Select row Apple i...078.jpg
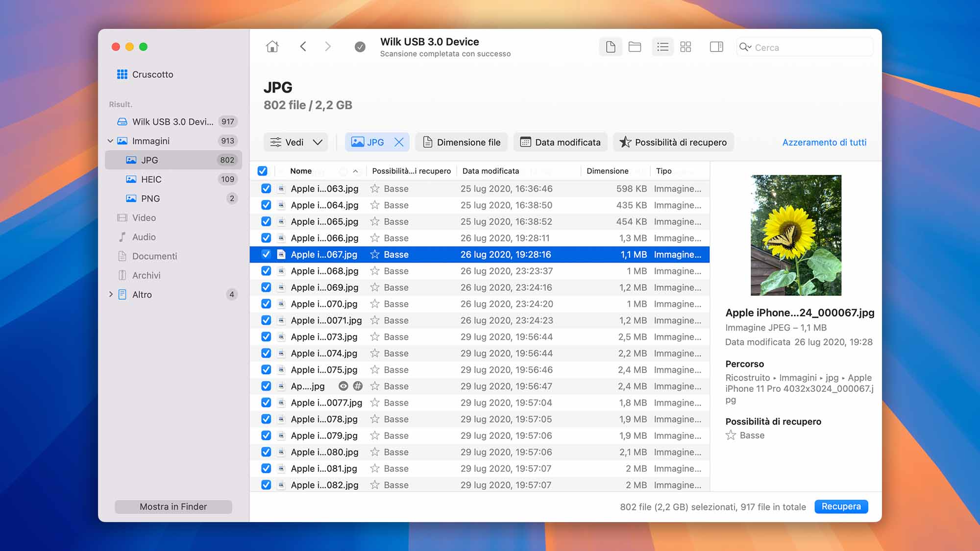 click(x=480, y=419)
